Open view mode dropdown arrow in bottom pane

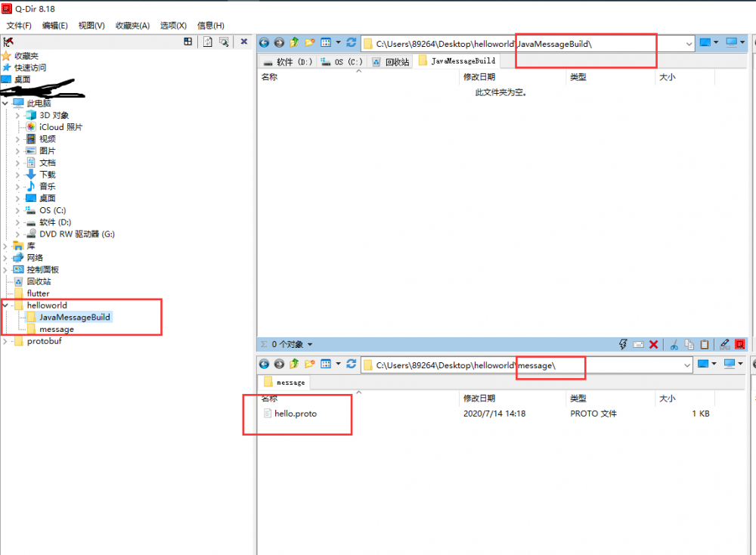338,364
